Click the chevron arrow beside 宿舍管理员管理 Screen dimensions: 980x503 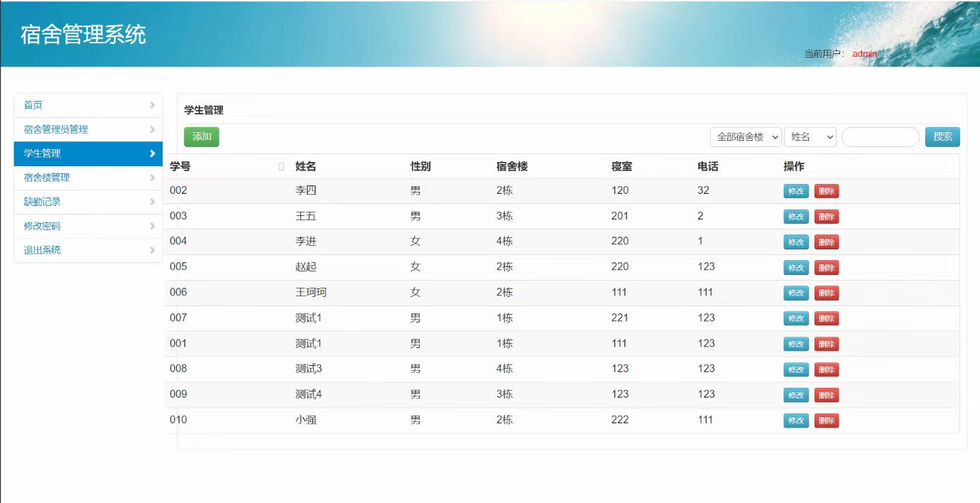click(153, 129)
